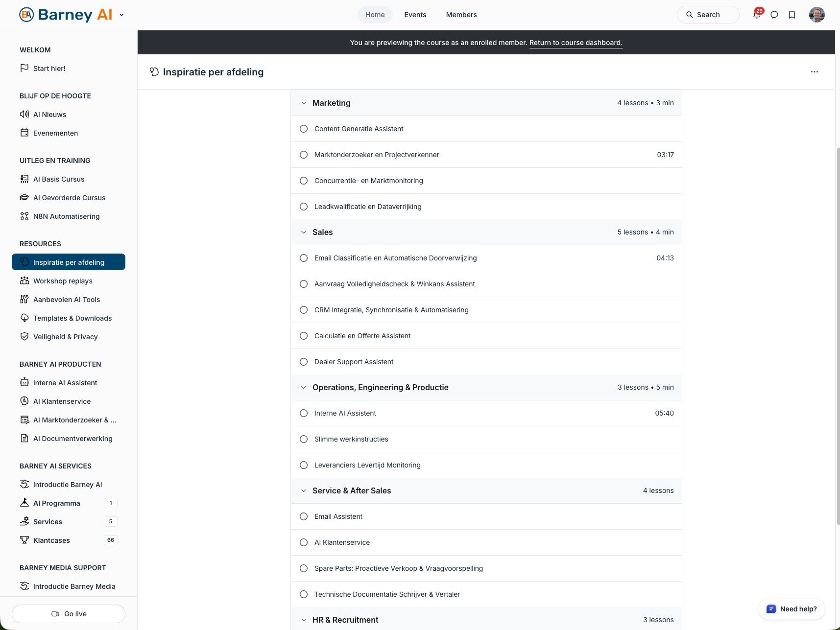This screenshot has height=630, width=840.
Task: Open AI Nieuws in the sidebar
Action: click(49, 115)
